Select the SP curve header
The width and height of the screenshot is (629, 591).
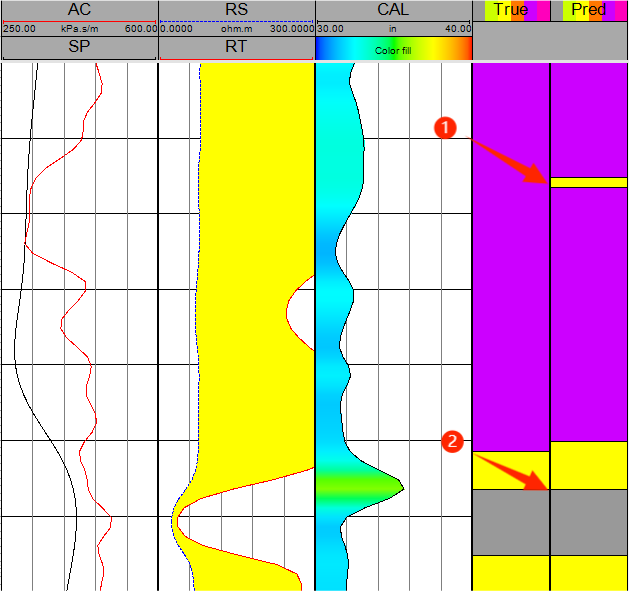(79, 48)
